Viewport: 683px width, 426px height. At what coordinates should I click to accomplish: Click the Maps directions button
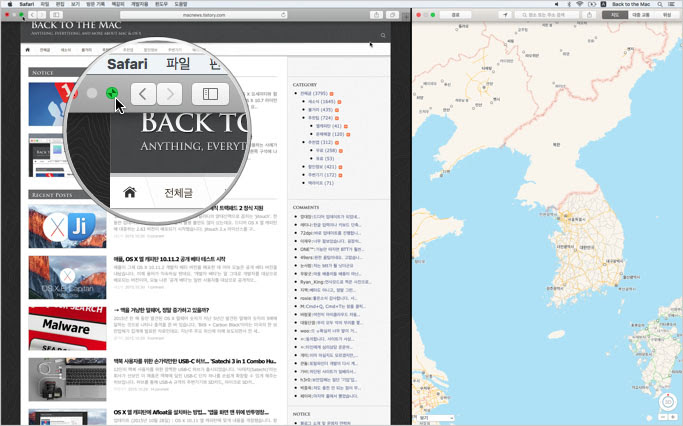[x=455, y=15]
